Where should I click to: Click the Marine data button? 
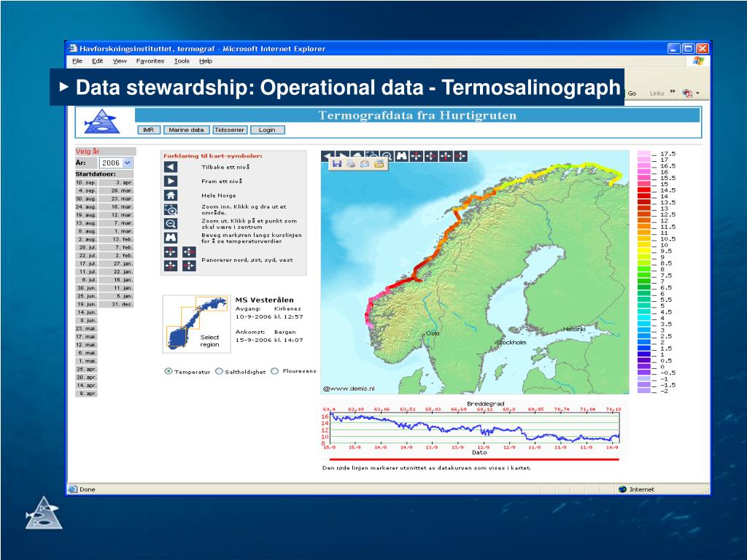(x=186, y=130)
